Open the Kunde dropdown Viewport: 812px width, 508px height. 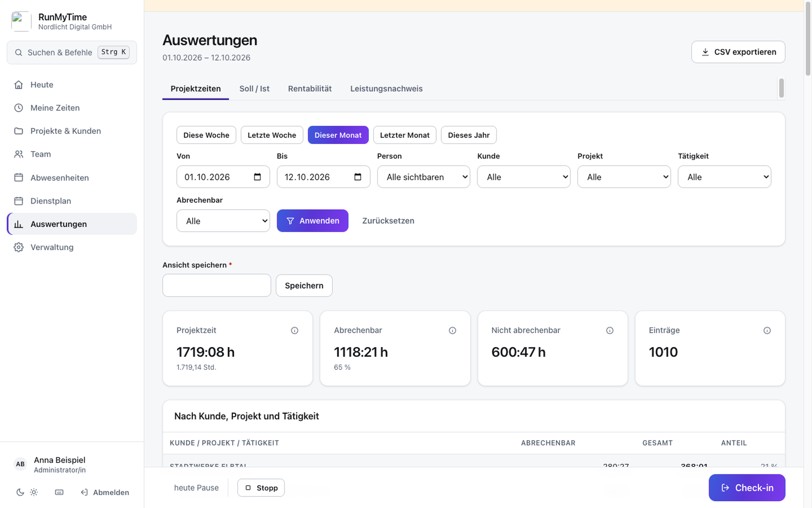pyautogui.click(x=524, y=177)
